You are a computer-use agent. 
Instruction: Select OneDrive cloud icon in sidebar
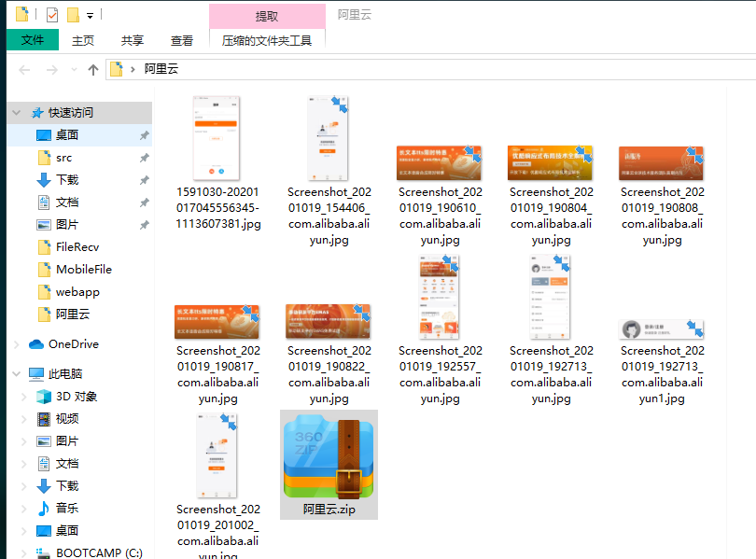[36, 344]
